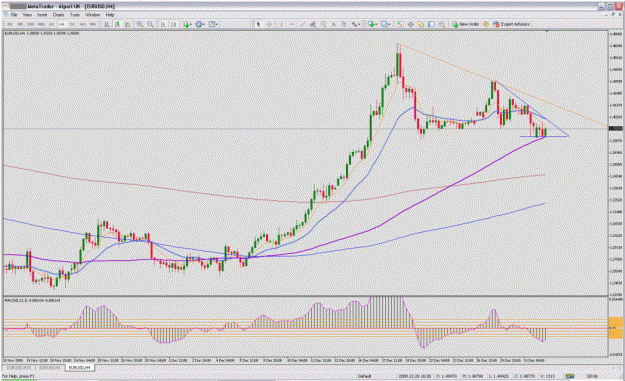Click the New Order button
The width and height of the screenshot is (625, 381).
coord(466,24)
